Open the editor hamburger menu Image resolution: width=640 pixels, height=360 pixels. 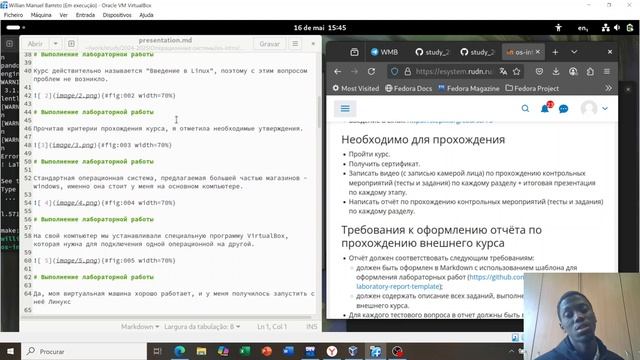pos(295,44)
